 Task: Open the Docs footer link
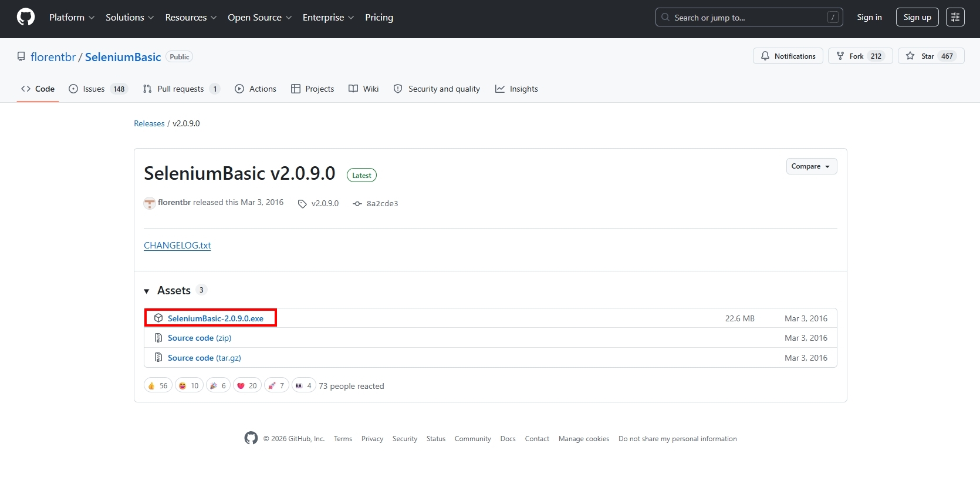[508, 439]
